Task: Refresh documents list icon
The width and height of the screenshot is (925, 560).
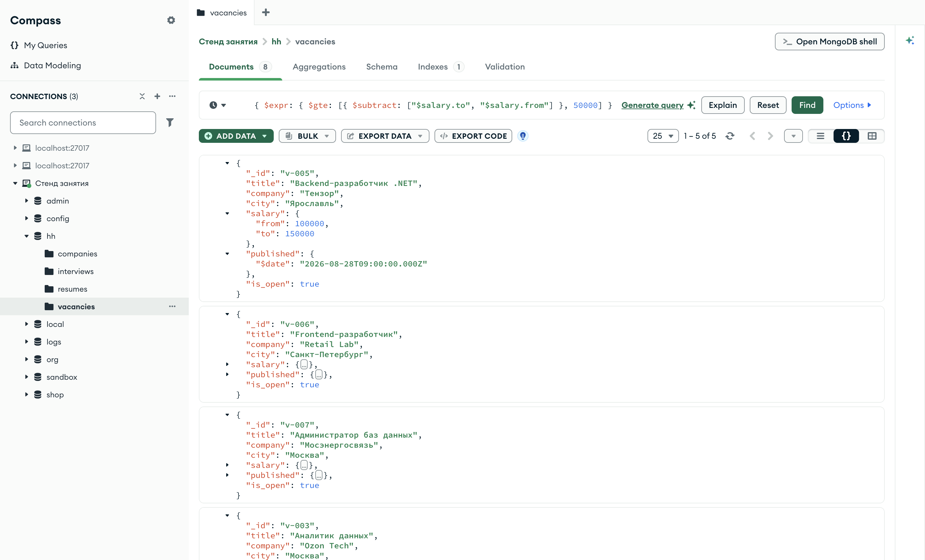Action: click(730, 136)
